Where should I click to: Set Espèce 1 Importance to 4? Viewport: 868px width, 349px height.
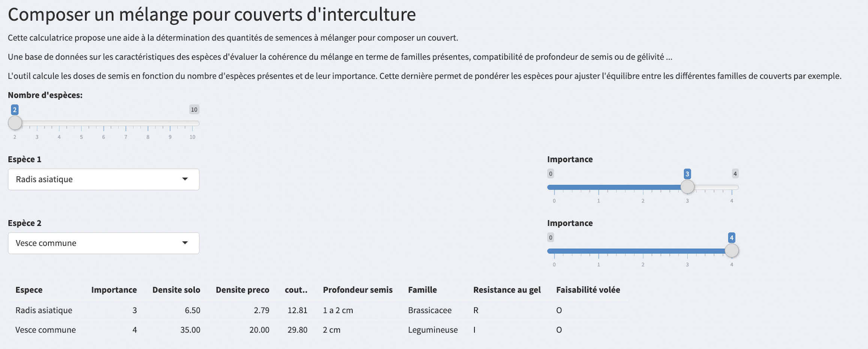[732, 187]
